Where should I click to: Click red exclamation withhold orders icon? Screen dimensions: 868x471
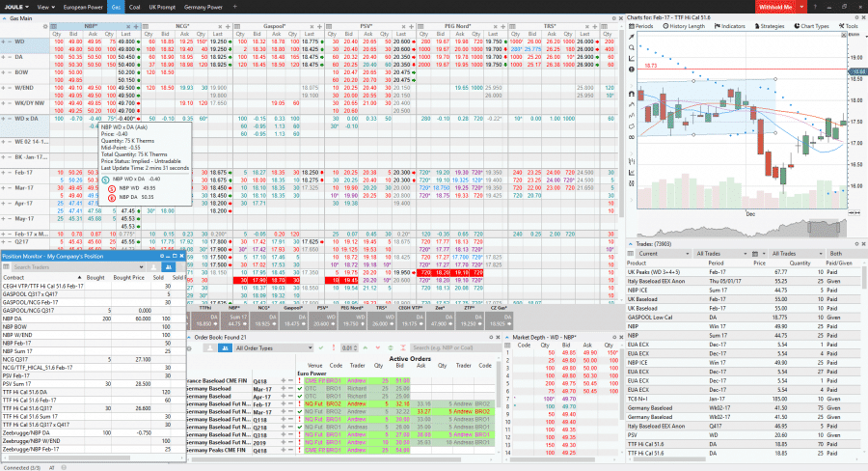334,348
